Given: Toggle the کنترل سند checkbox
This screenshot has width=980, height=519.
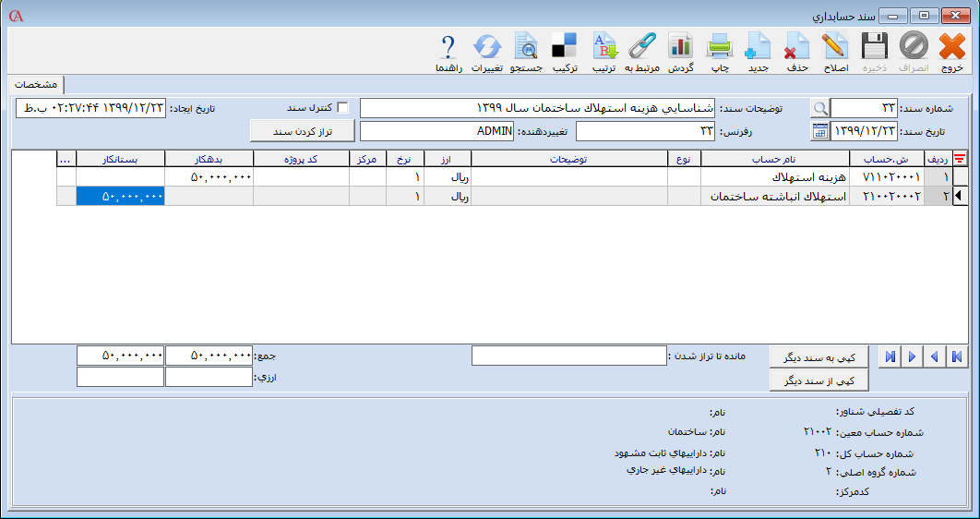Looking at the screenshot, I should click(343, 108).
